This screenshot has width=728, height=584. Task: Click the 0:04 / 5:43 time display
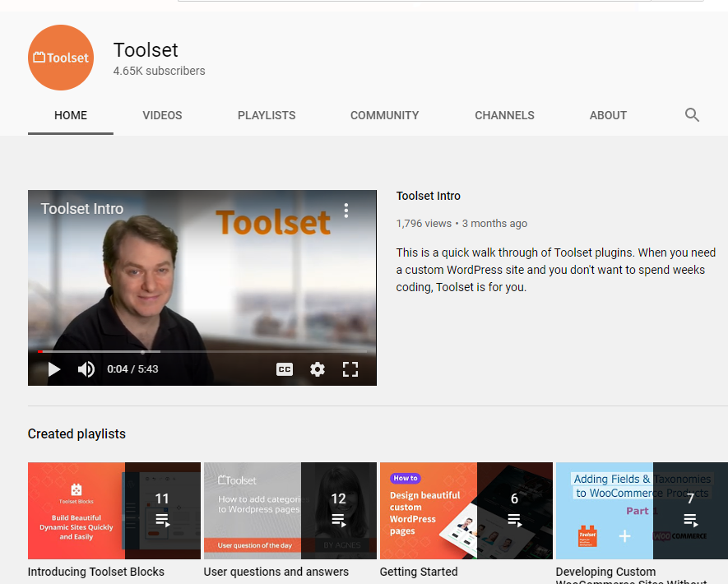132,369
